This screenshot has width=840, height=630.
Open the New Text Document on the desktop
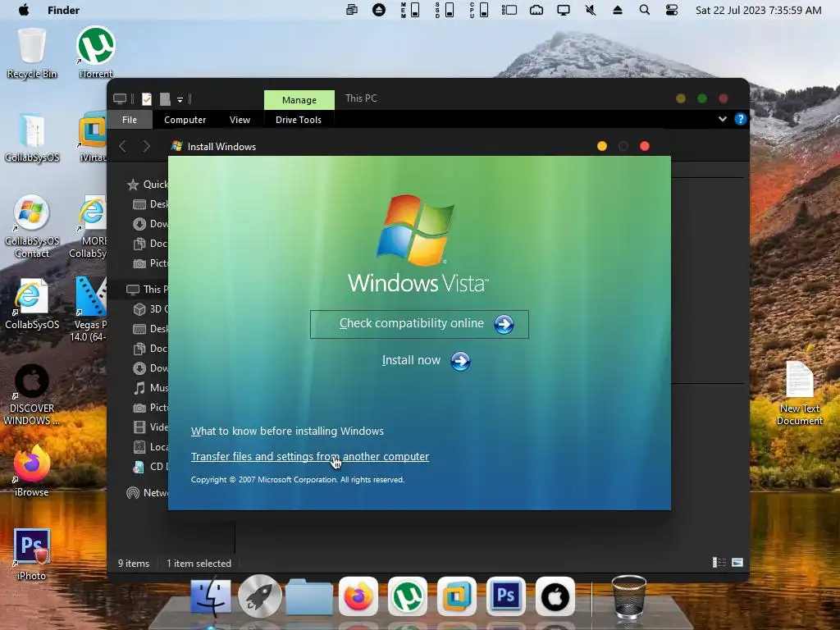point(799,394)
